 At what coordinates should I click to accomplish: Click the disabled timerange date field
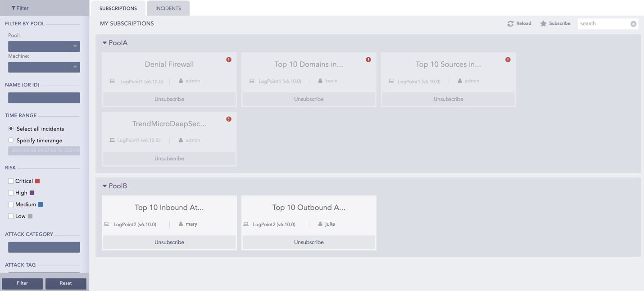tap(44, 150)
